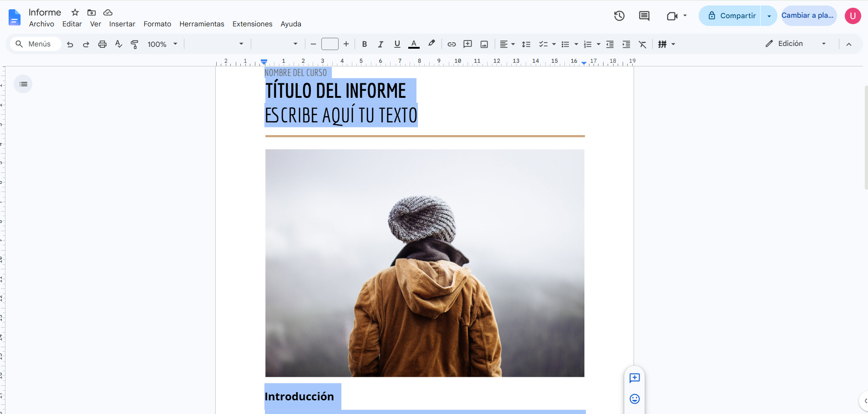Toggle numbered list formatting
Screen dimensions: 868x414
pyautogui.click(x=588, y=44)
